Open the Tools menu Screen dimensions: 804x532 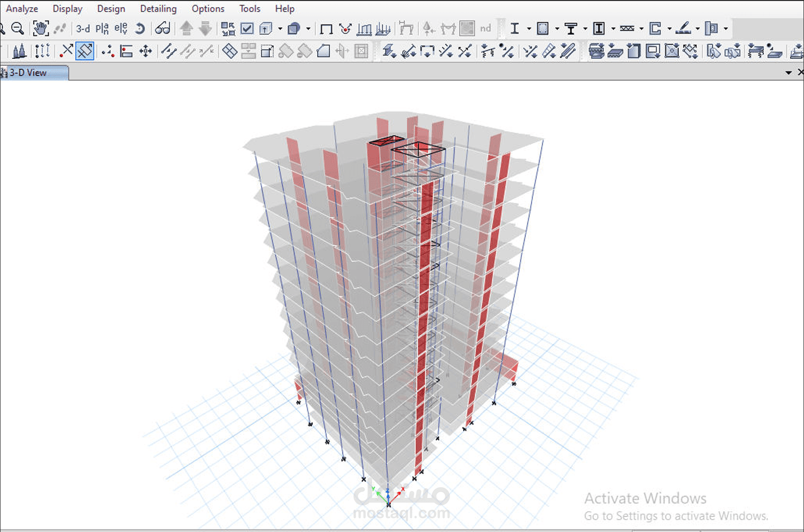250,9
